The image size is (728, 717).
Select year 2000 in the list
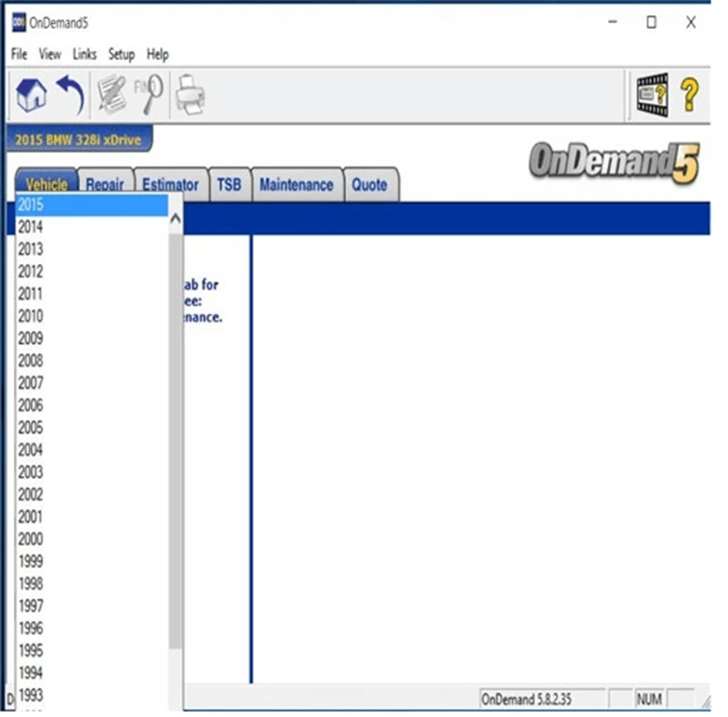pyautogui.click(x=92, y=539)
